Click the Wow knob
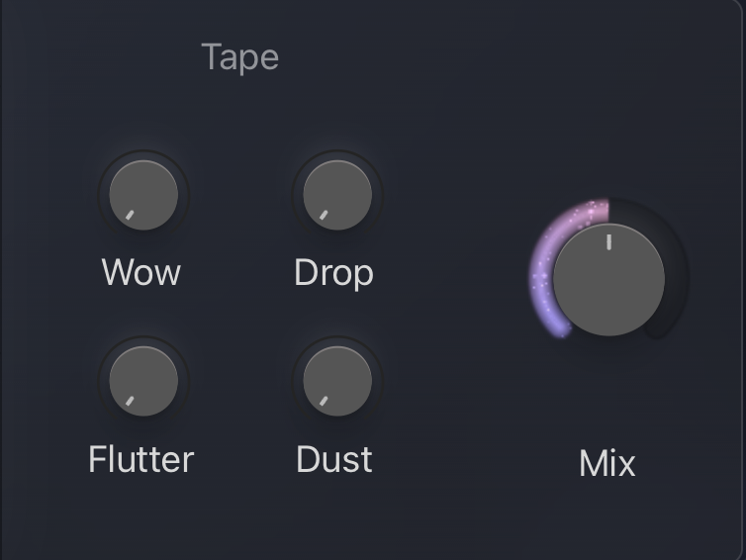This screenshot has height=560, width=746. [x=142, y=195]
